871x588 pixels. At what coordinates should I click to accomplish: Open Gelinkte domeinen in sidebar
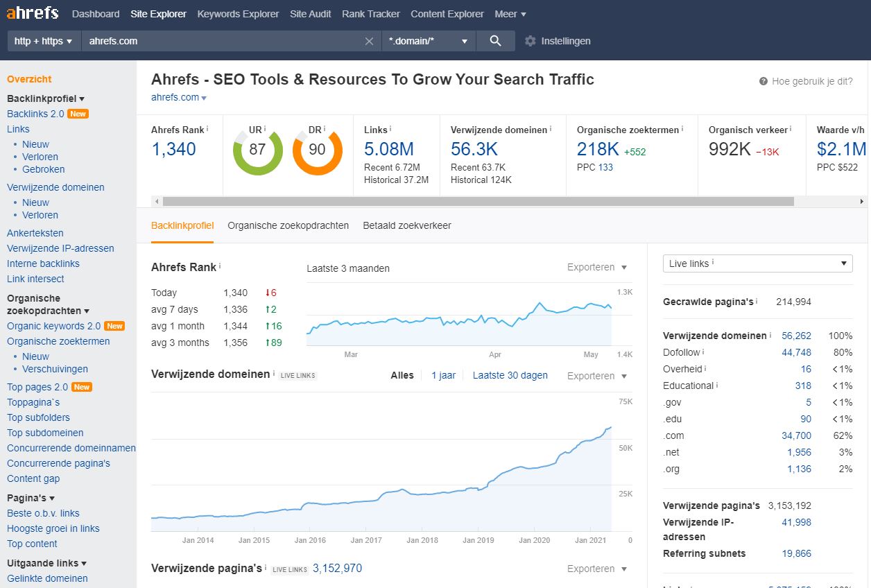click(x=47, y=578)
